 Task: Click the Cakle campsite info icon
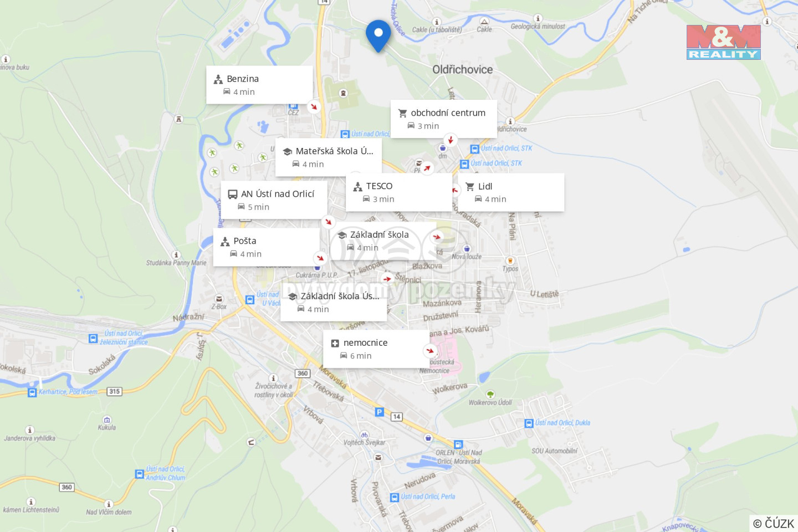(x=437, y=22)
